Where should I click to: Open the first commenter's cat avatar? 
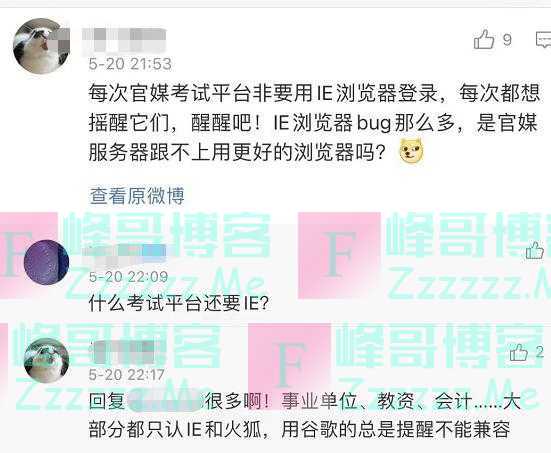pos(41,46)
